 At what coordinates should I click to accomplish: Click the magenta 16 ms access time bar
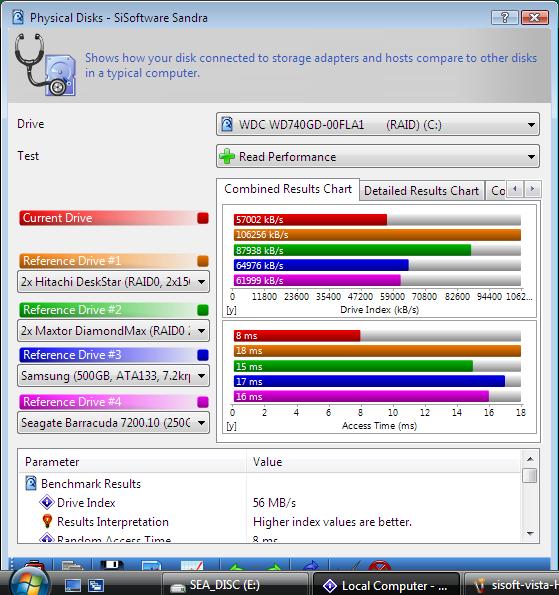pos(361,397)
